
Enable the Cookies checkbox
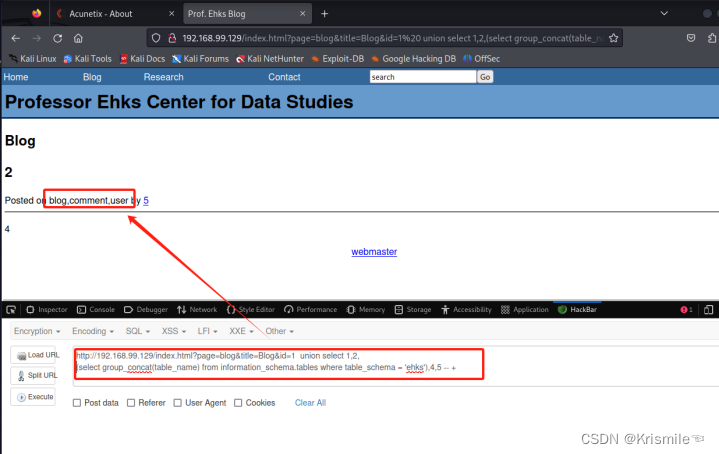[x=238, y=403]
